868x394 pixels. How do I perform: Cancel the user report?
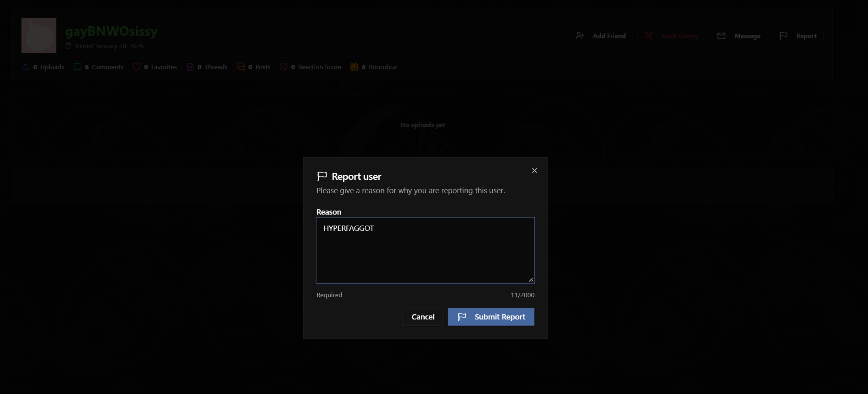point(423,317)
